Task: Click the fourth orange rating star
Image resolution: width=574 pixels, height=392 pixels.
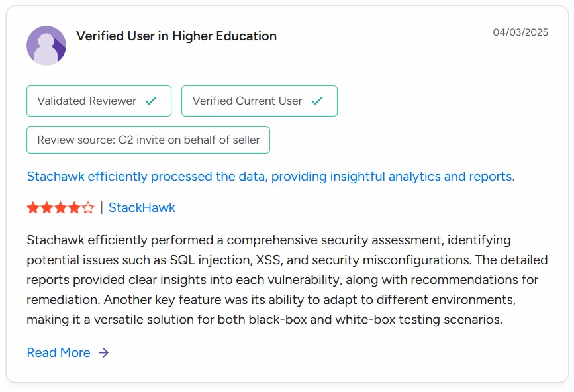Action: [x=74, y=208]
